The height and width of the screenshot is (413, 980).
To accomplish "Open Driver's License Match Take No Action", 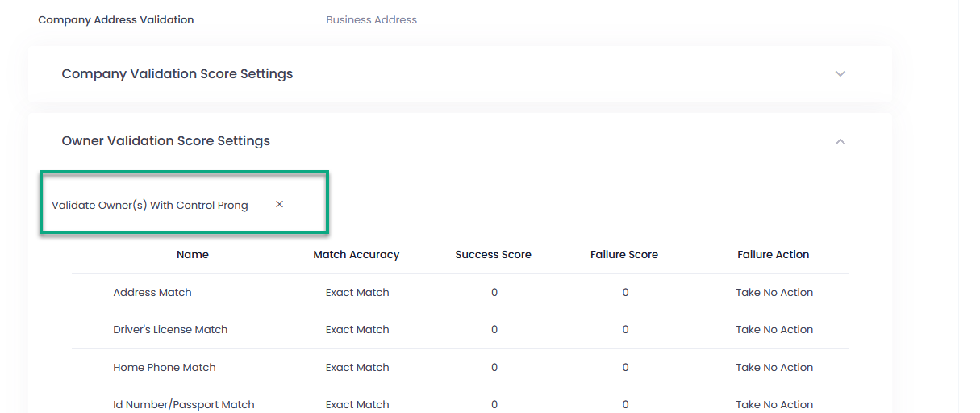I will 774,330.
